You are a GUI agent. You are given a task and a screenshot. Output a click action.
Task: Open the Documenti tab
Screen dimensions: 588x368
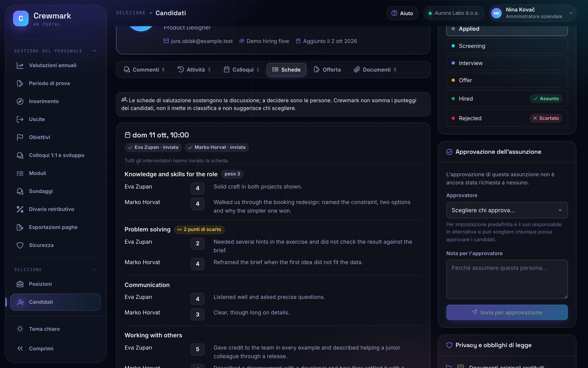(375, 70)
